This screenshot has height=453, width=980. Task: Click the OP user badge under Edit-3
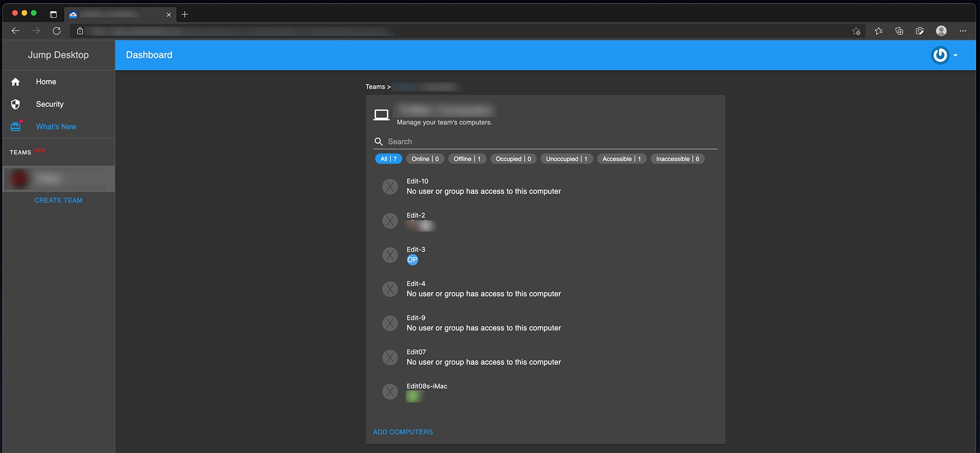[412, 260]
